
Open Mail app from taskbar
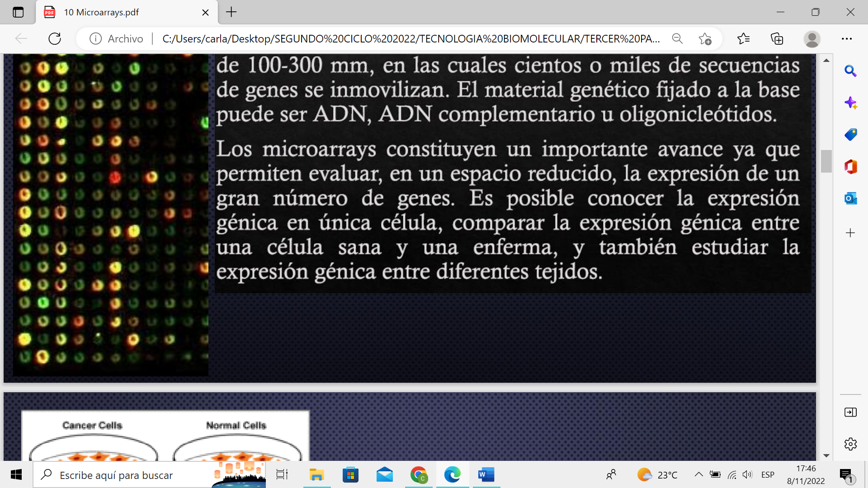click(x=385, y=475)
